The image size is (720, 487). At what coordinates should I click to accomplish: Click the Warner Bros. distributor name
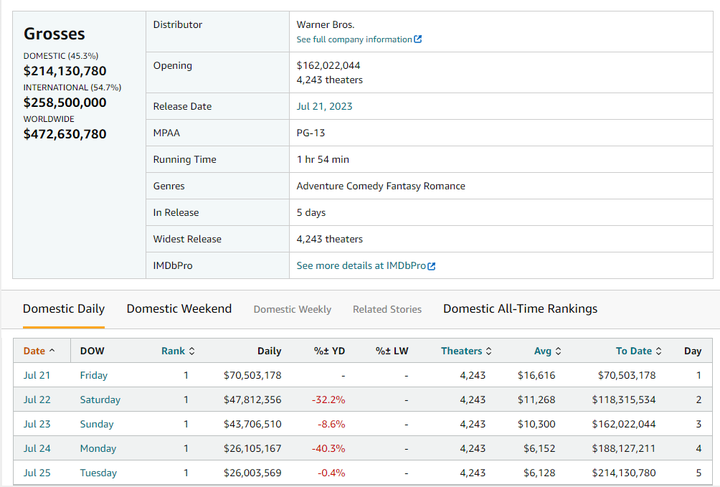click(325, 25)
